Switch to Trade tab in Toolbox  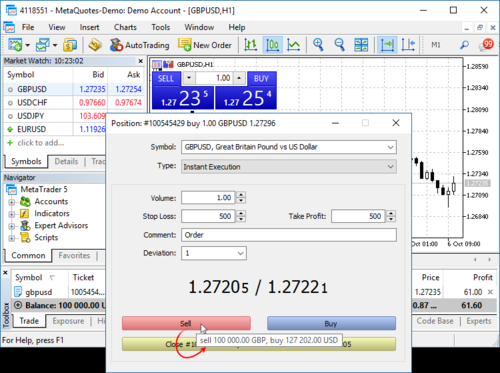(x=29, y=321)
